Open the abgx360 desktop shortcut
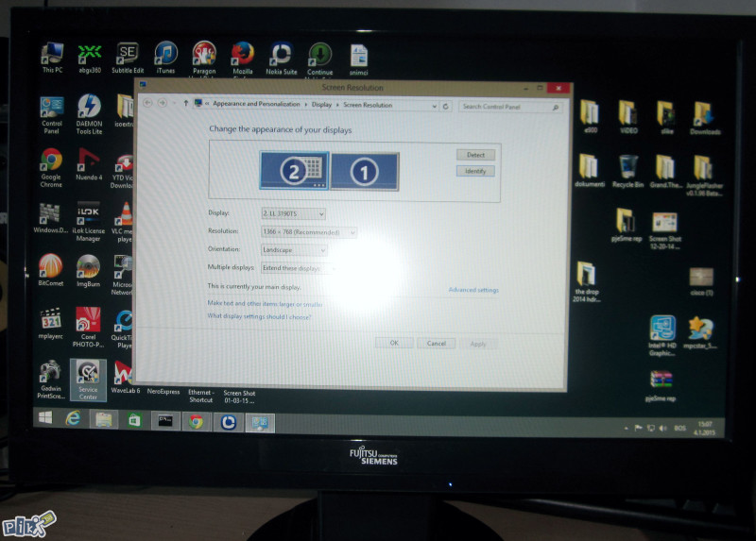The height and width of the screenshot is (541, 756). click(90, 59)
